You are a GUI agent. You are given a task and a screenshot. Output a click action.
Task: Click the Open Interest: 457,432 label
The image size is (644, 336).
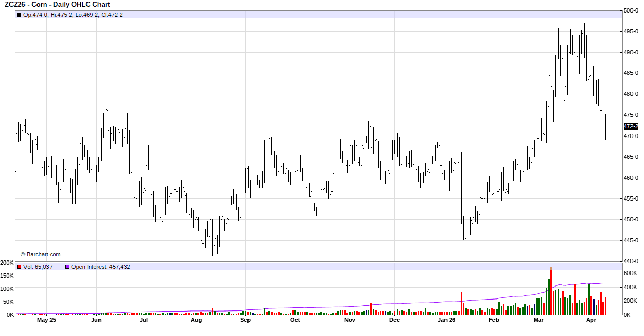[x=101, y=267]
